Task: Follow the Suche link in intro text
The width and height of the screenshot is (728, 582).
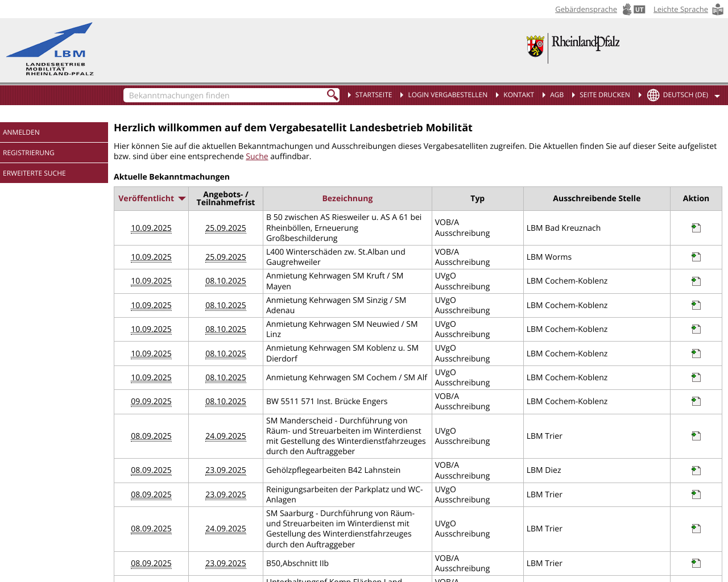Action: tap(257, 156)
